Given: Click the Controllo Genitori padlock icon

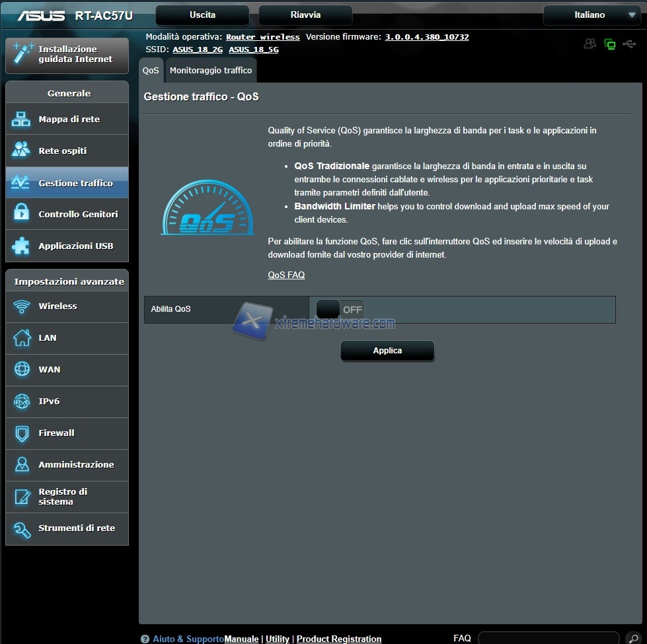Looking at the screenshot, I should 22,214.
